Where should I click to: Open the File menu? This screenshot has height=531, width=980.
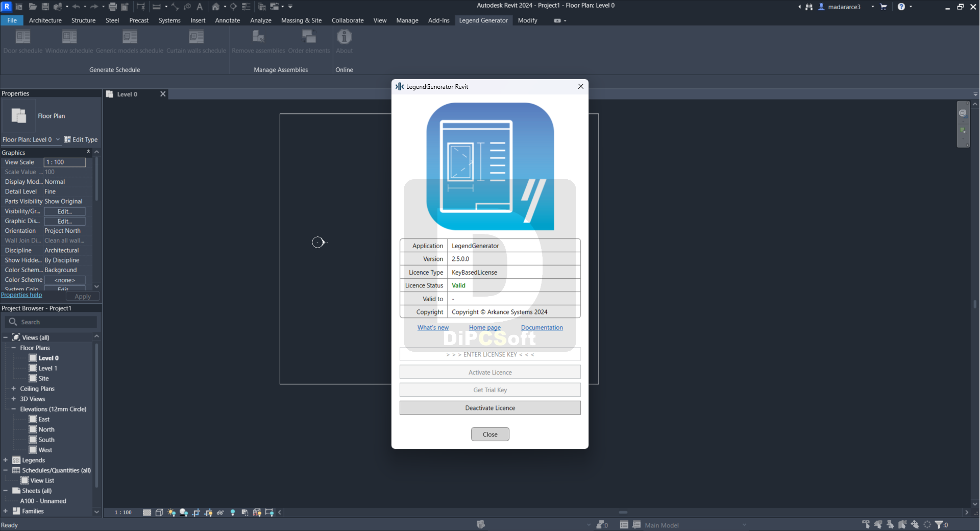coord(12,20)
